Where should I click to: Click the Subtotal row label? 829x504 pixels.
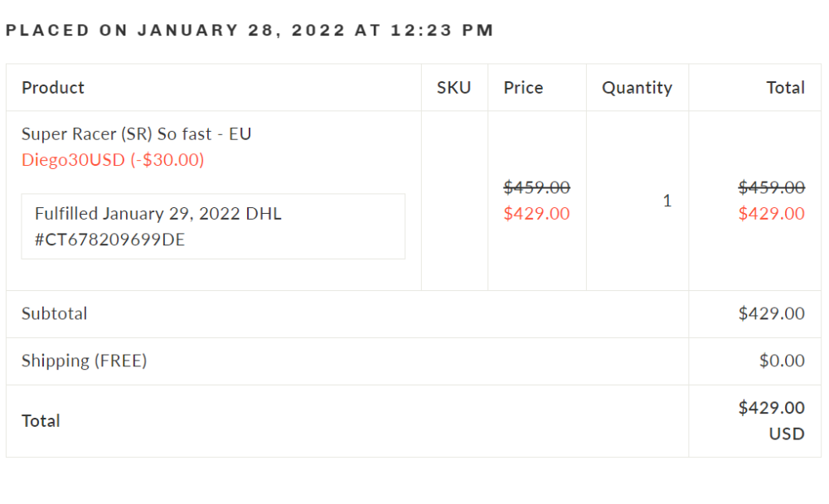[54, 313]
